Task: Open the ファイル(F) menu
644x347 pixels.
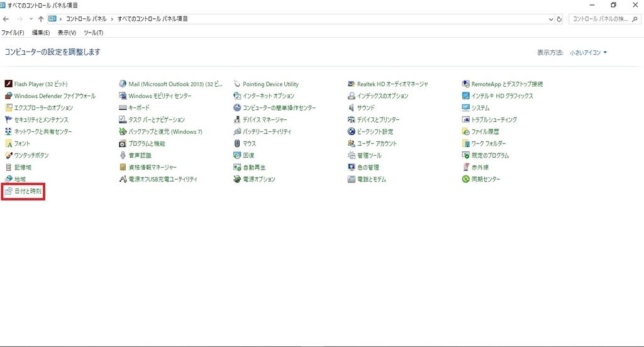Action: click(13, 33)
